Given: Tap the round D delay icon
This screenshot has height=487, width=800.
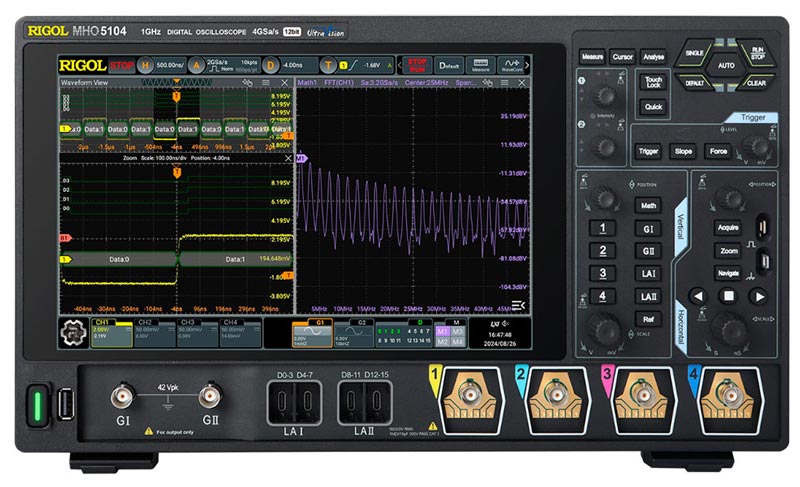Looking at the screenshot, I should point(271,65).
